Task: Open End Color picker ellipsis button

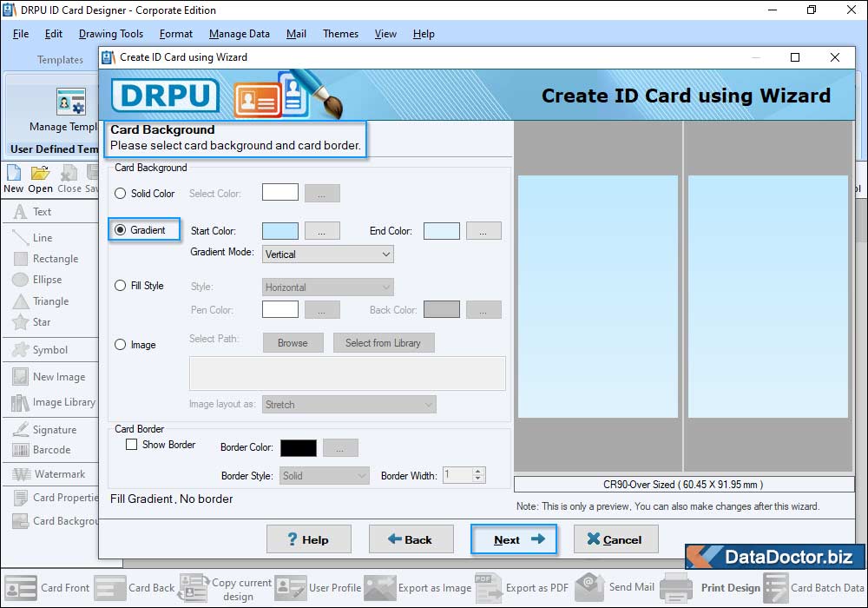Action: tap(483, 230)
